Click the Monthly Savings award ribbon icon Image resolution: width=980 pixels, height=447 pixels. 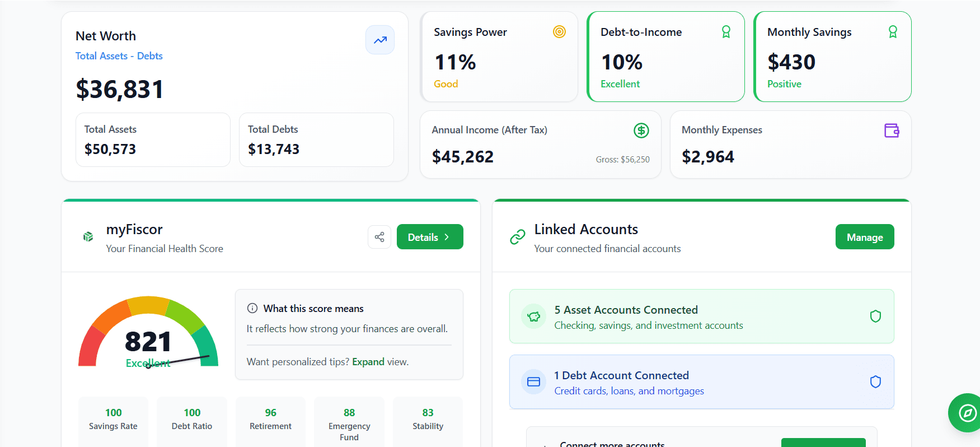[893, 32]
